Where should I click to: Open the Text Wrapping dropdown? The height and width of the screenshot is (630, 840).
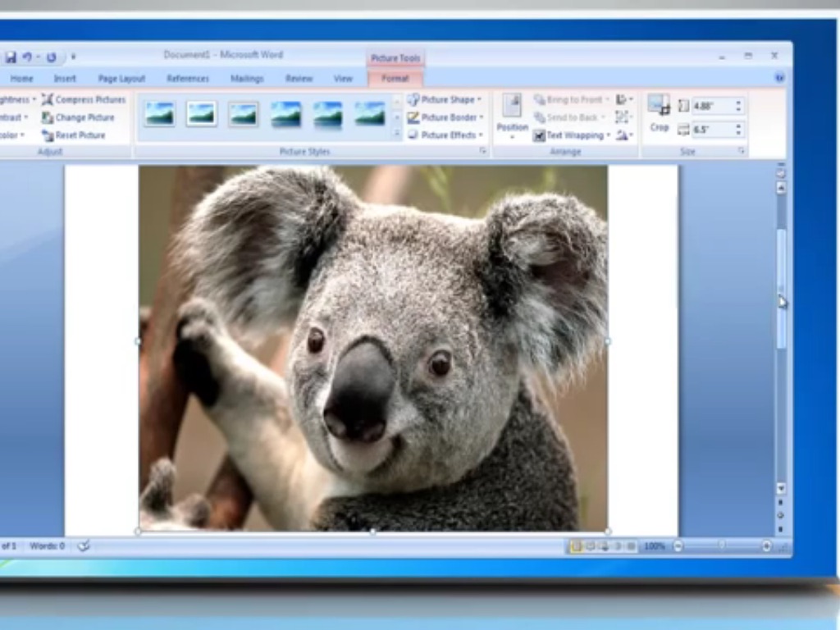[573, 135]
